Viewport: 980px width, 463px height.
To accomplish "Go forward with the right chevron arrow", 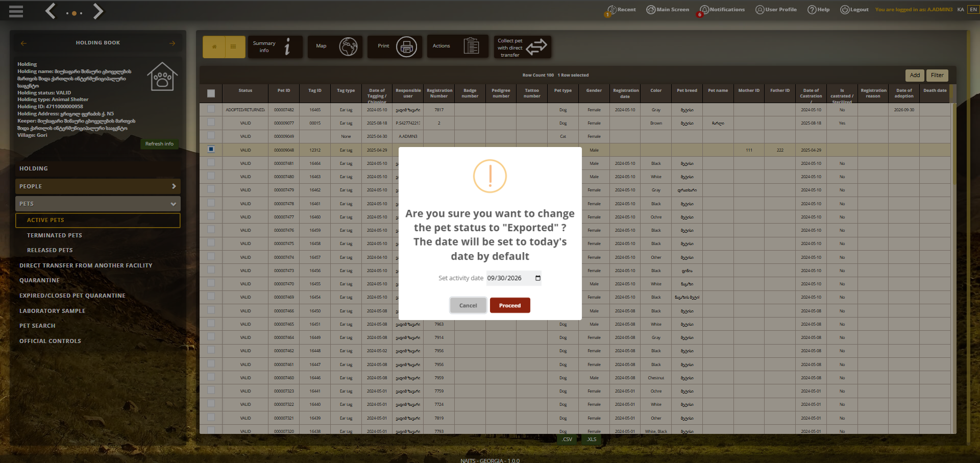I will pyautogui.click(x=98, y=11).
